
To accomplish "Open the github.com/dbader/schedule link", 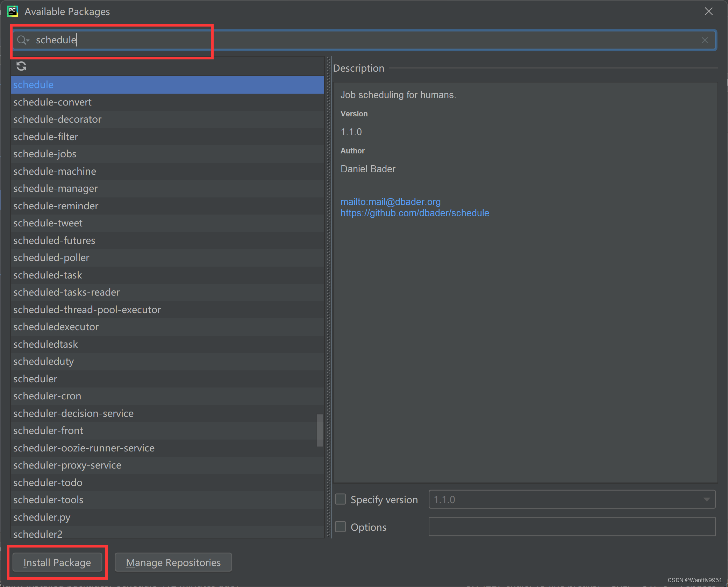I will click(x=415, y=213).
